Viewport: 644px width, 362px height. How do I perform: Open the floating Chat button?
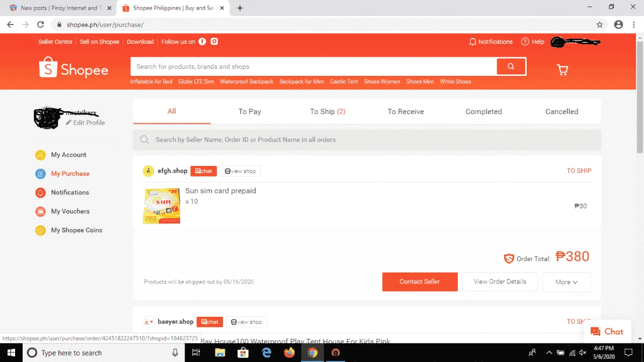click(x=607, y=332)
